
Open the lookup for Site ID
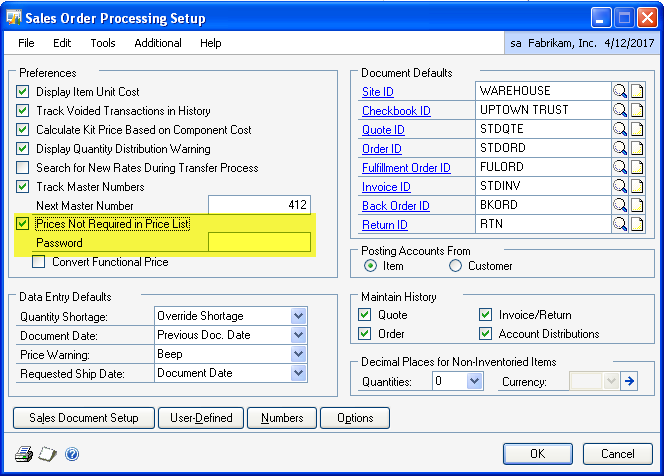620,91
